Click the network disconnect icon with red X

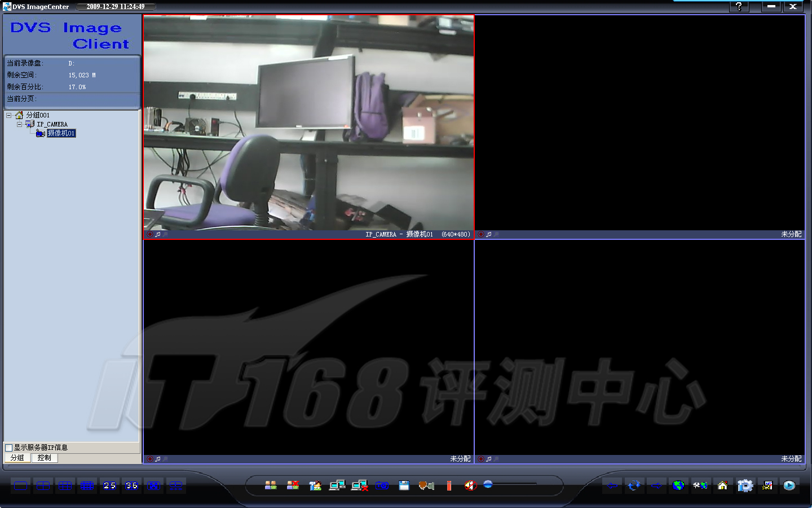pos(359,485)
